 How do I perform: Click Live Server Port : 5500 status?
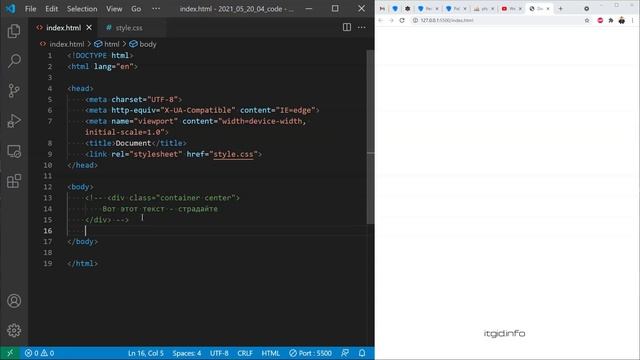coord(310,353)
